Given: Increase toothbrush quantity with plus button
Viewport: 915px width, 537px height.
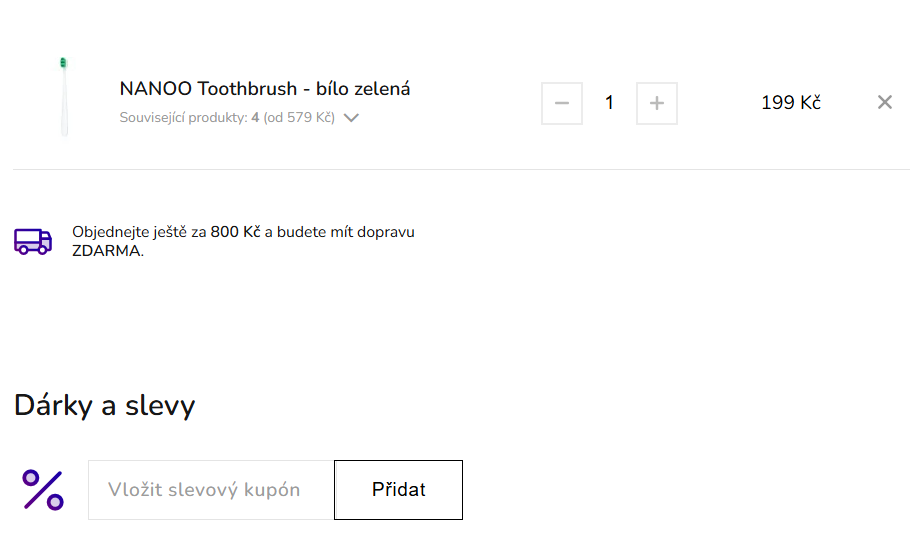Looking at the screenshot, I should tap(657, 103).
